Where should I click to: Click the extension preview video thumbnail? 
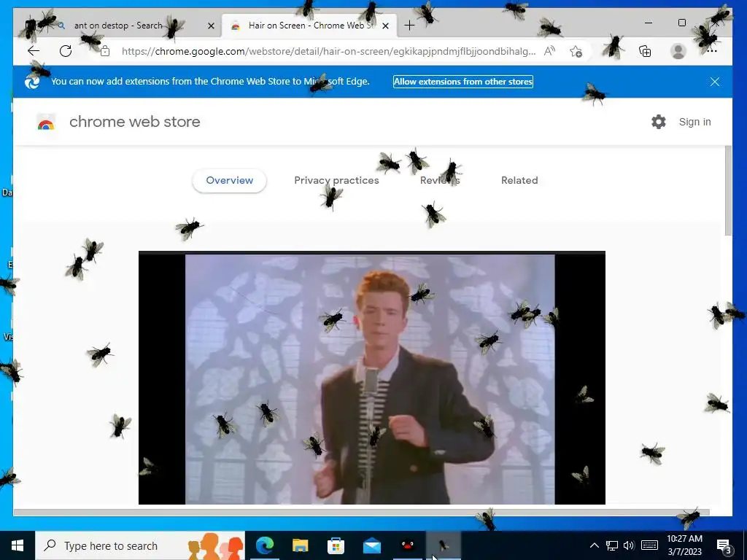pos(371,378)
